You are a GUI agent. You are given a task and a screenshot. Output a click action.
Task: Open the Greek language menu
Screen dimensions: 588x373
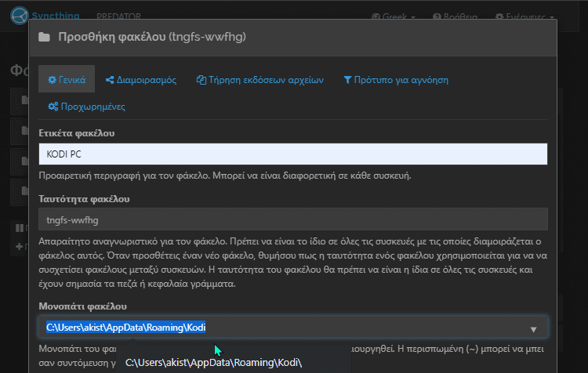click(394, 17)
